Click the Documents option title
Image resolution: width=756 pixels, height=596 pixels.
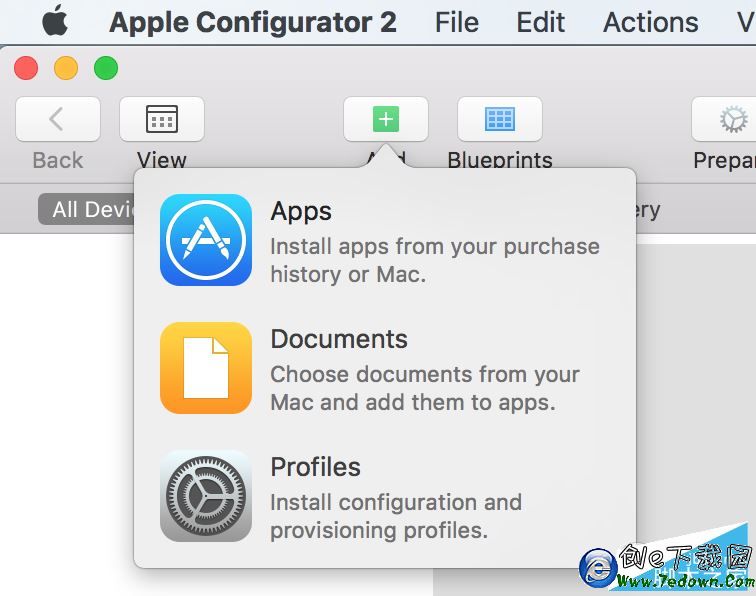coord(339,339)
